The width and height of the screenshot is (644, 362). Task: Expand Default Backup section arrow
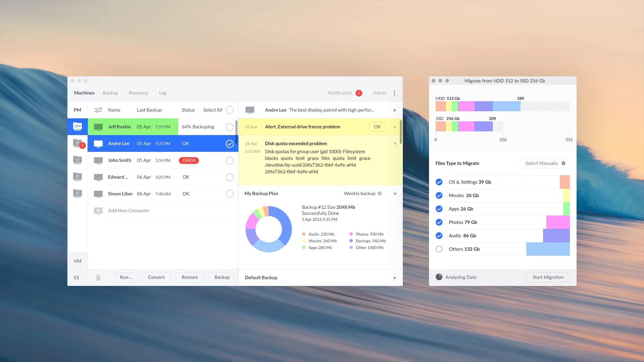click(x=395, y=278)
